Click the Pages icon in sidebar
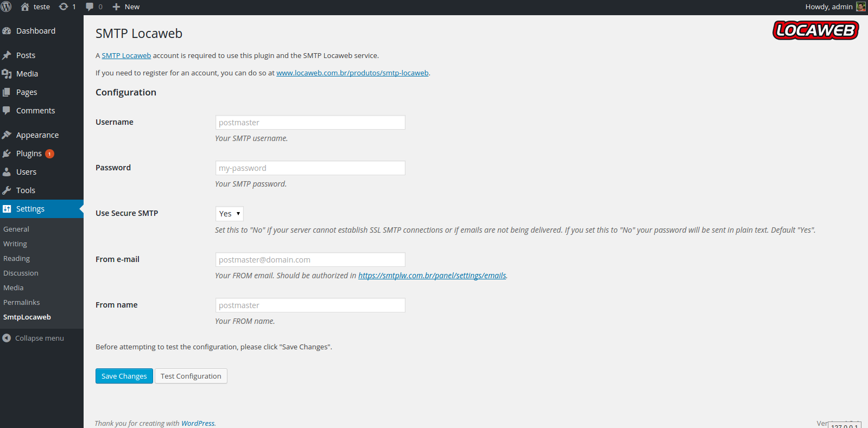 tap(7, 92)
